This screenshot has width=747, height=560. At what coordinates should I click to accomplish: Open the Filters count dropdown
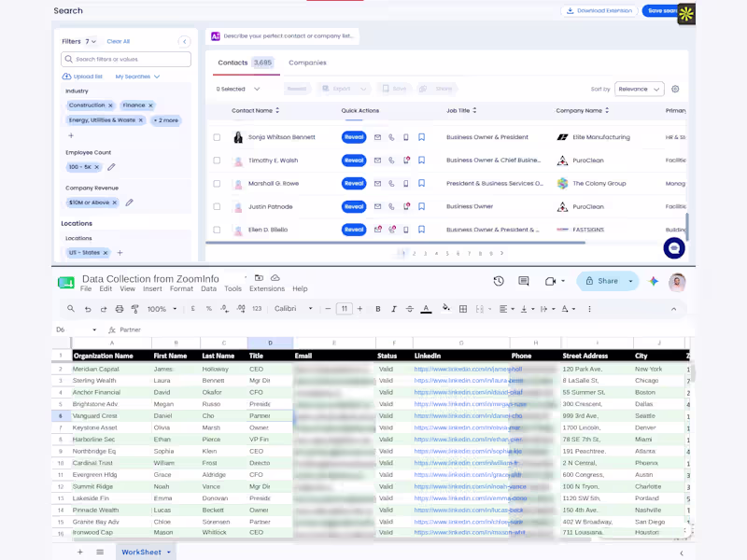tap(91, 41)
